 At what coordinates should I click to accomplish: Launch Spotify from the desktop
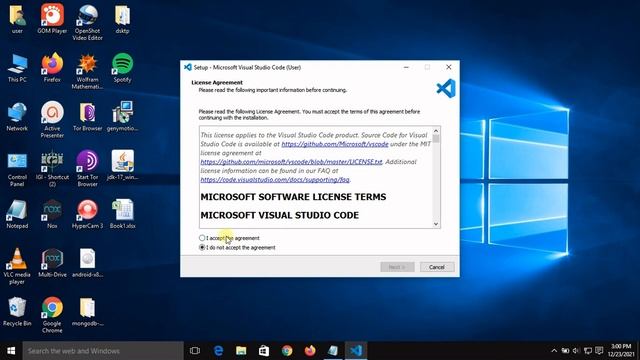tap(122, 67)
